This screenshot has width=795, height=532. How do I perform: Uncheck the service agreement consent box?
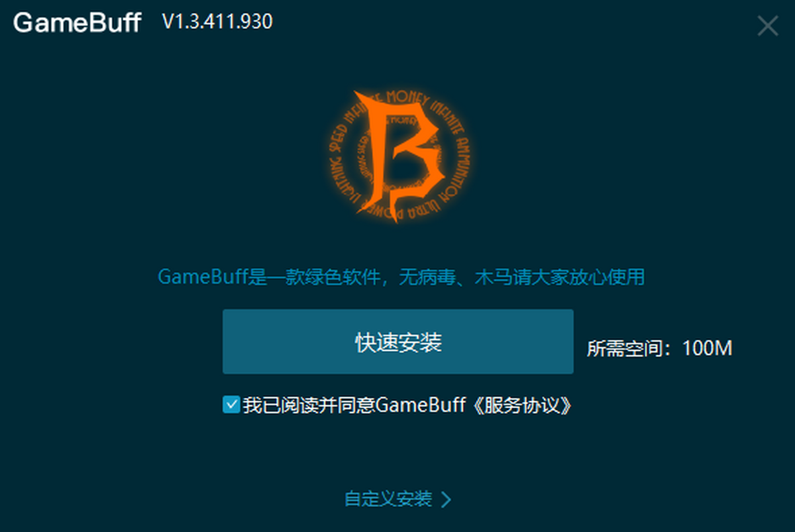(231, 405)
